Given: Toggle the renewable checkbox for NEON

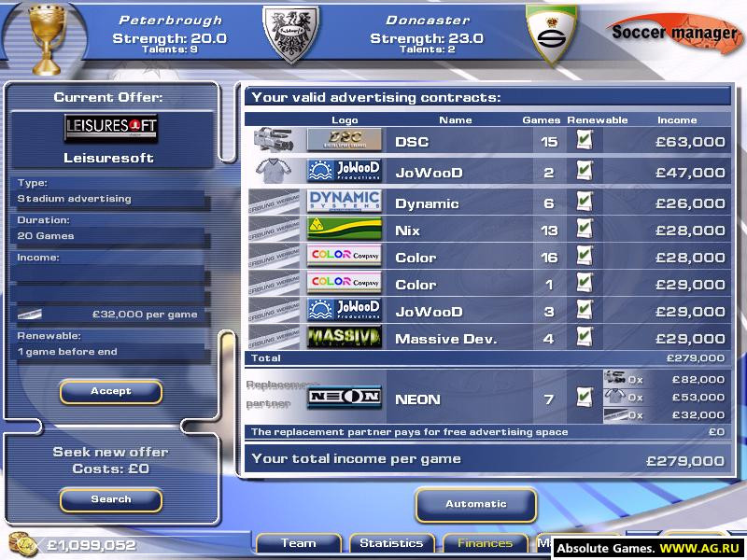Looking at the screenshot, I should (585, 397).
